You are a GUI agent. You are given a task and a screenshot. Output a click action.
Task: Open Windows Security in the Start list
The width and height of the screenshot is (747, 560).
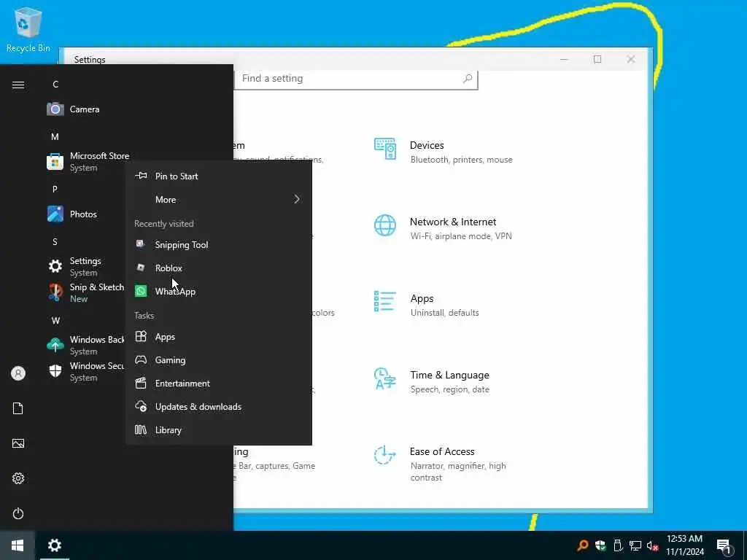tap(85, 371)
